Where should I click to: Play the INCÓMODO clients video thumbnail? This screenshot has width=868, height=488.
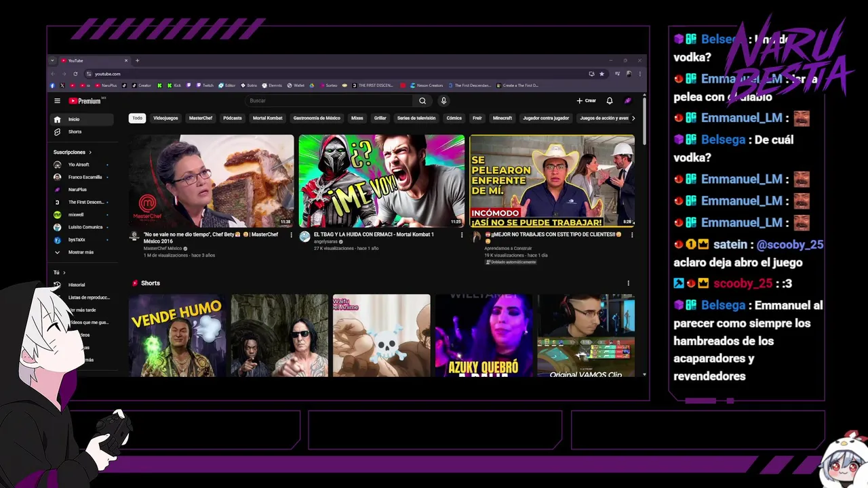[x=552, y=181]
